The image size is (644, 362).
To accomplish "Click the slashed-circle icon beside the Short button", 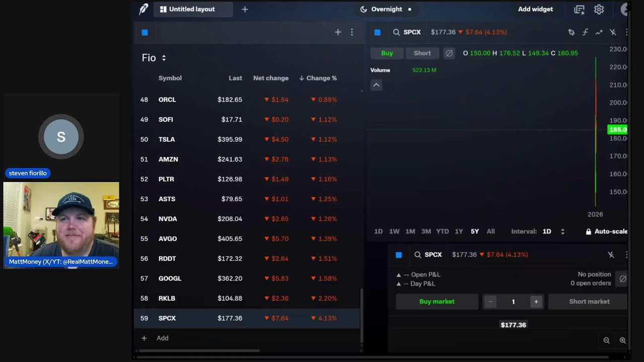I will (x=449, y=53).
